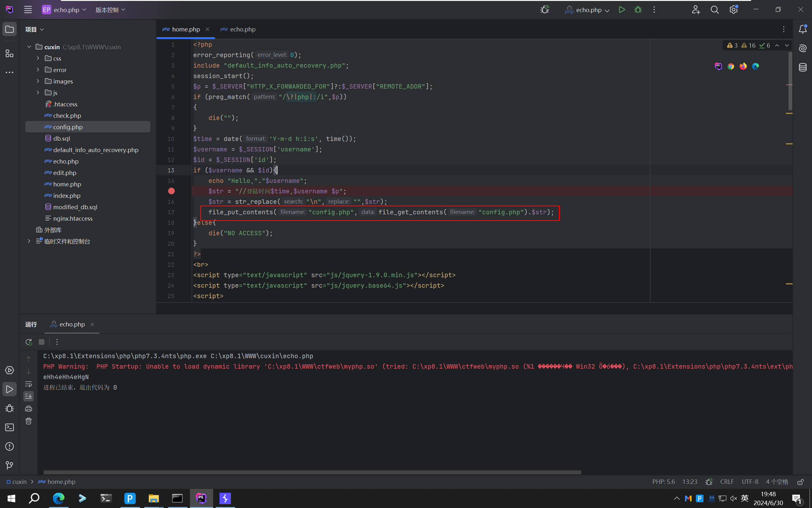This screenshot has width=812, height=508.
Task: Toggle scroll to end of output
Action: tap(29, 396)
